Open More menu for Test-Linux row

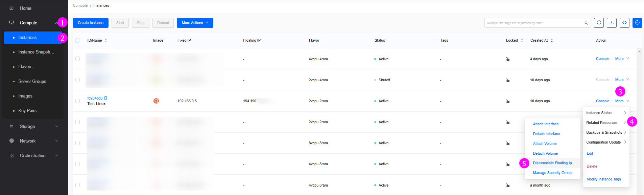[622, 101]
